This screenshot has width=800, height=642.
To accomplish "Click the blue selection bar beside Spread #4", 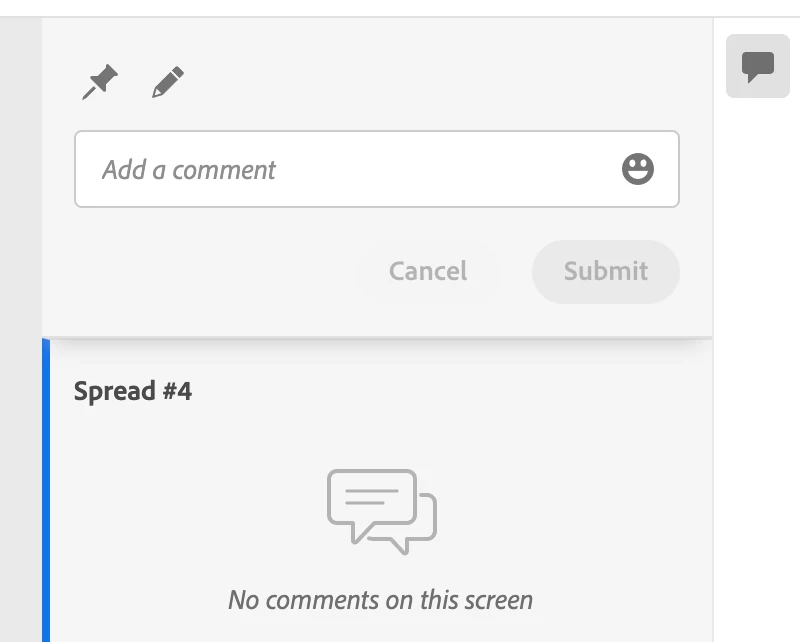I will 46,490.
